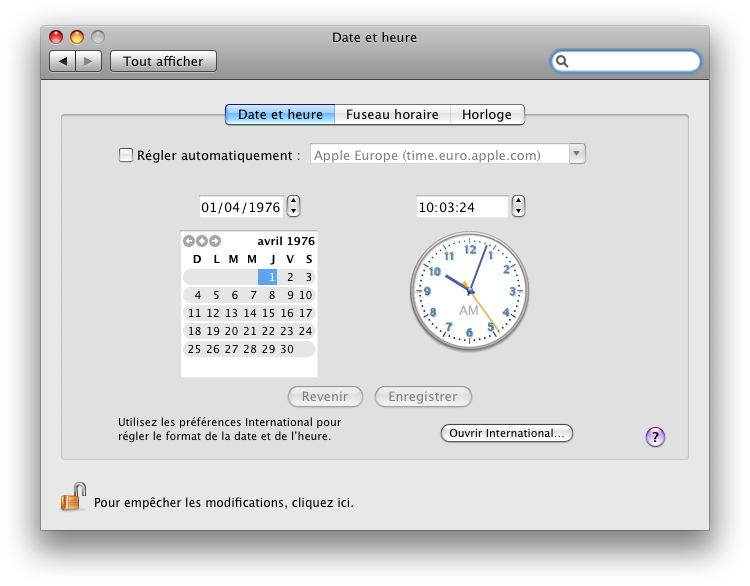Go to previous month in calendar

pyautogui.click(x=189, y=241)
